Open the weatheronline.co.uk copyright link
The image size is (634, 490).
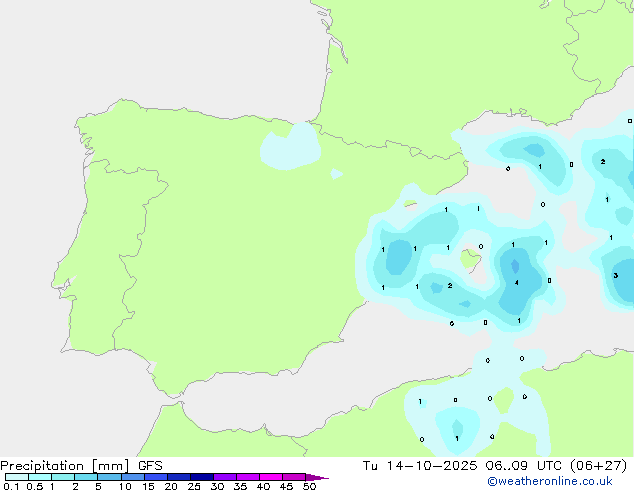pyautogui.click(x=550, y=481)
